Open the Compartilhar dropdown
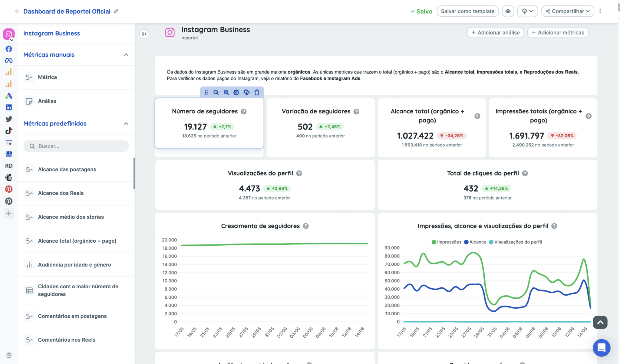 pos(568,11)
